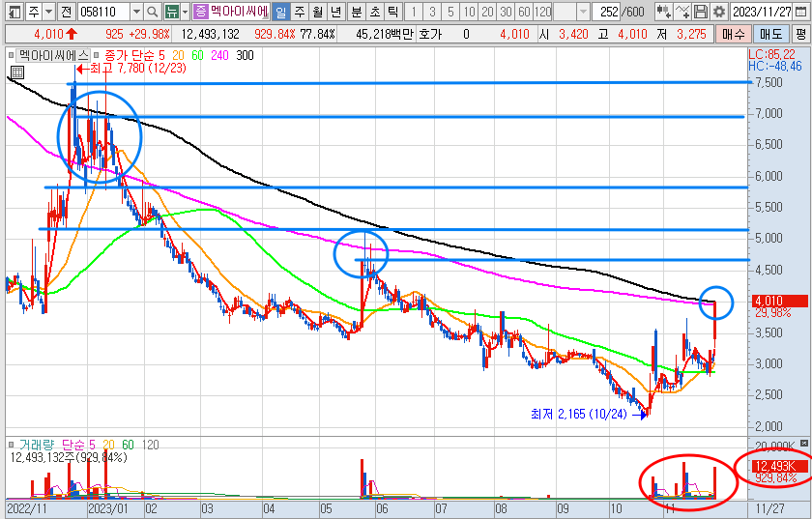Click the 멕아이씨에 stock name field

point(239,11)
